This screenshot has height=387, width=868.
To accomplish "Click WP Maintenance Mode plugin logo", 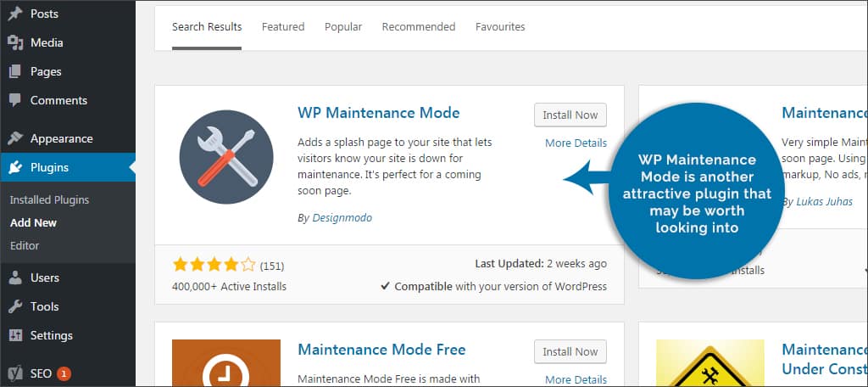I will [225, 157].
